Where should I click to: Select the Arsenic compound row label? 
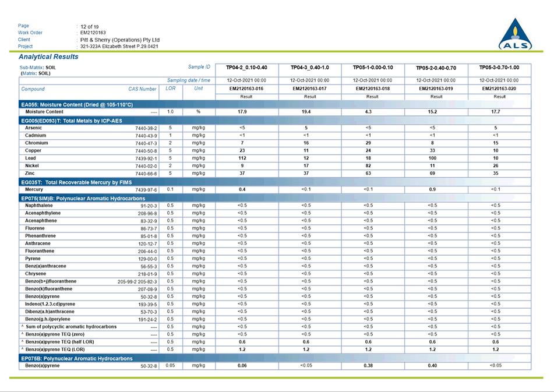click(34, 128)
